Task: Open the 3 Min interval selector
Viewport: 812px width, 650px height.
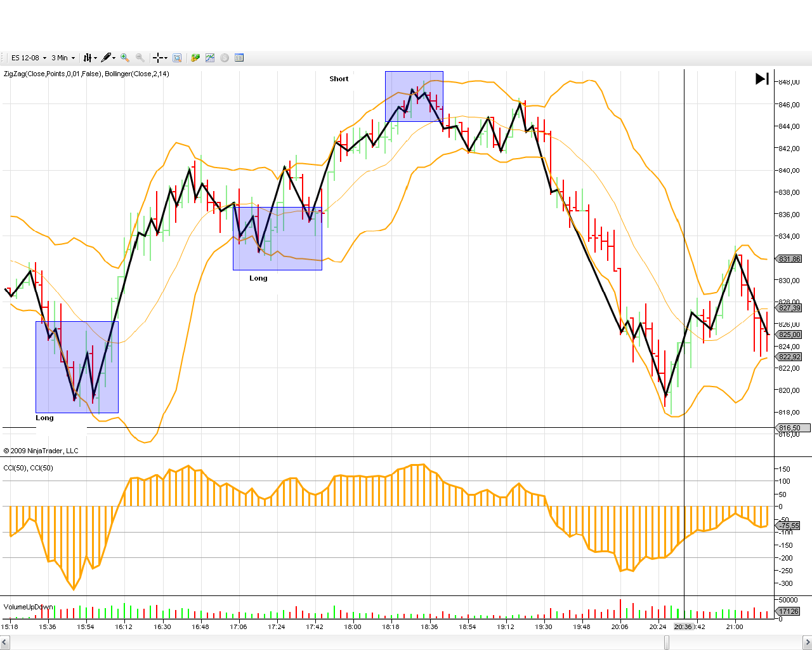Action: (63, 58)
